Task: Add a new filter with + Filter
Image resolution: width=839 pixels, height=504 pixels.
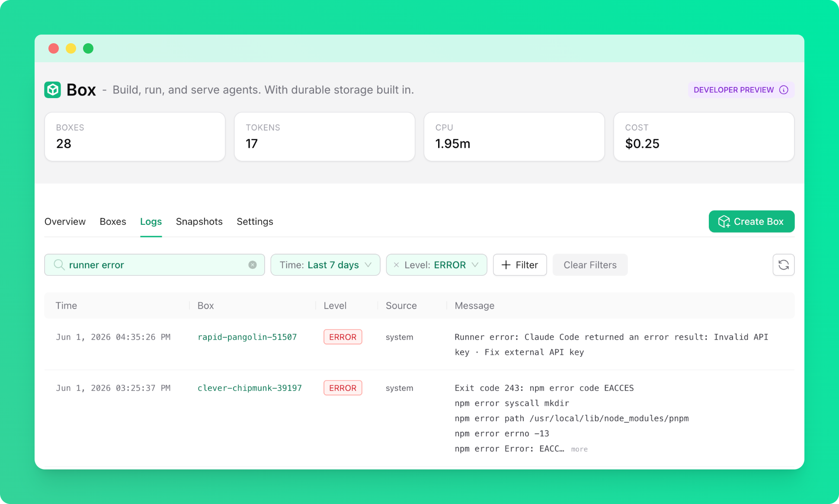Action: point(520,265)
